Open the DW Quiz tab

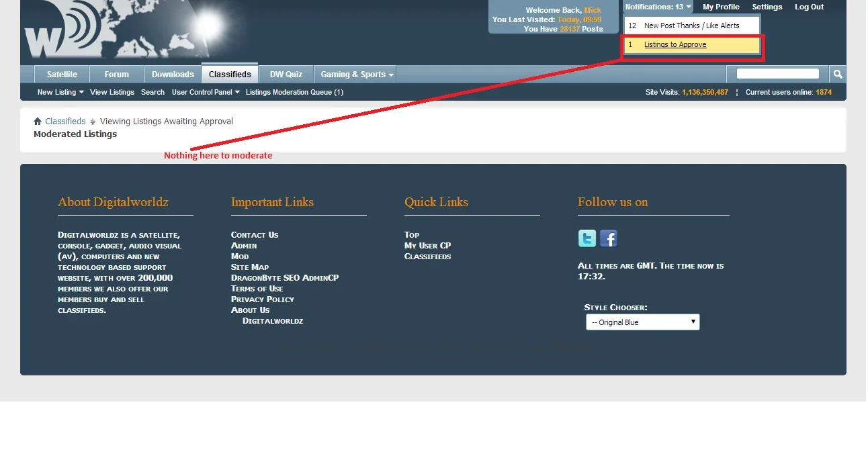pos(286,75)
